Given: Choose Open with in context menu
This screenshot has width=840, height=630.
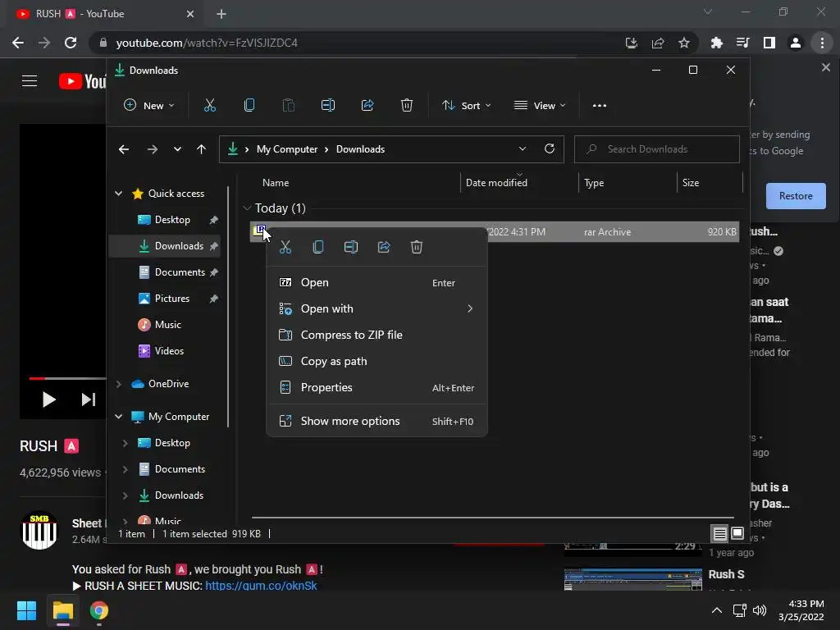Looking at the screenshot, I should 377,308.
